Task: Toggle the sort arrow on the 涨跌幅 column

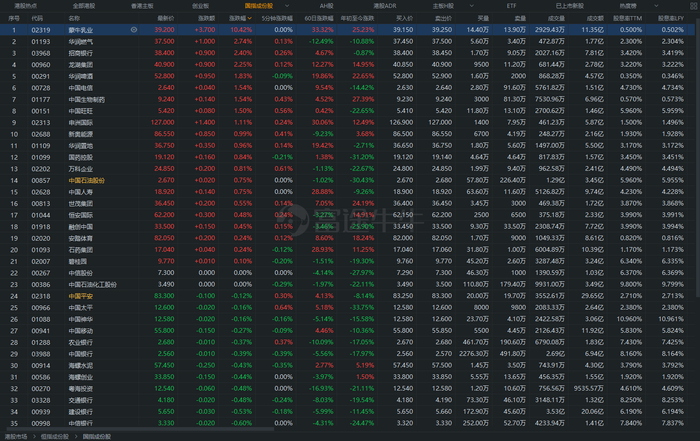Action: pyautogui.click(x=250, y=18)
